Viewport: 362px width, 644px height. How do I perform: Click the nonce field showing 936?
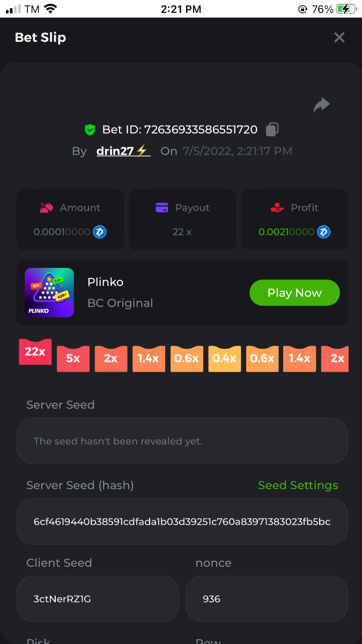point(267,599)
